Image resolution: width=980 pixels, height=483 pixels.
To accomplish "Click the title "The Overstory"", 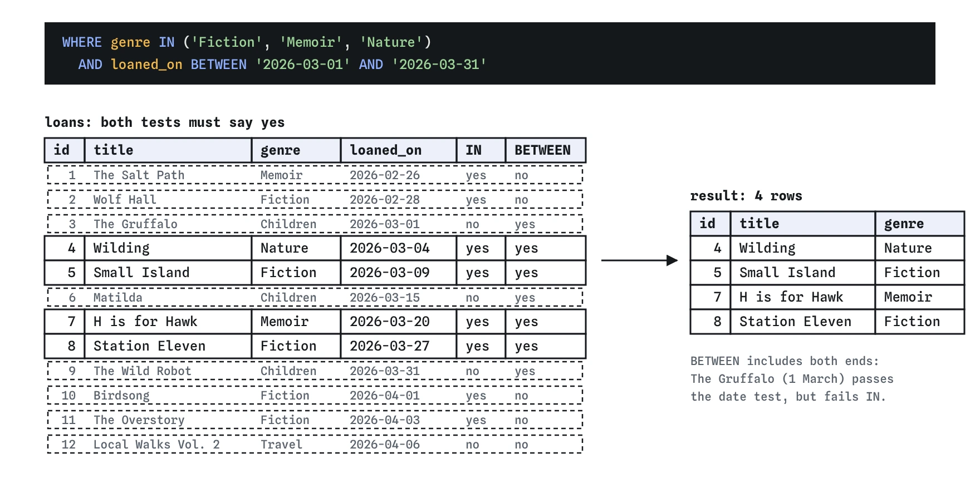I will (139, 420).
